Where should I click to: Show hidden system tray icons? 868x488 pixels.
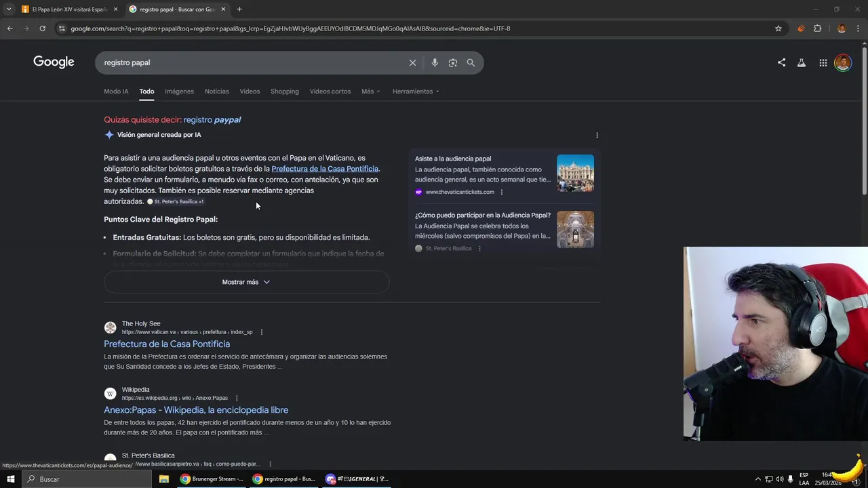[758, 479]
